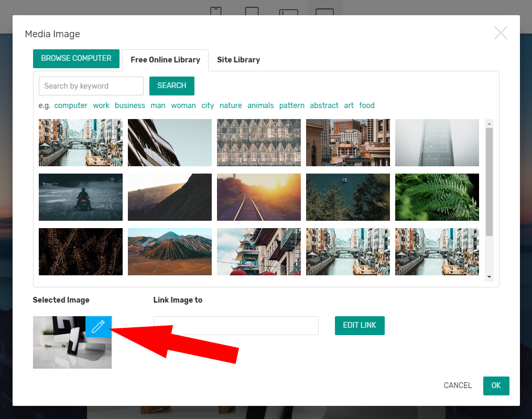The image size is (532, 419).
Task: Click the pencil edit icon on selected image
Action: tap(98, 327)
